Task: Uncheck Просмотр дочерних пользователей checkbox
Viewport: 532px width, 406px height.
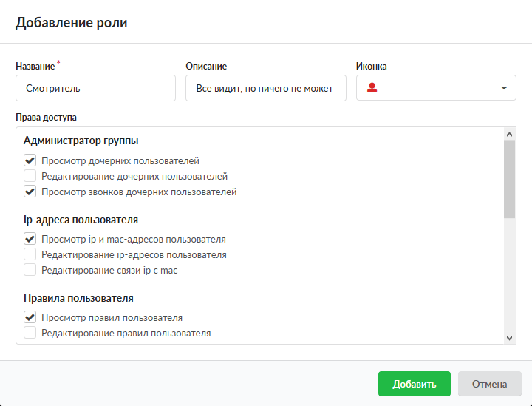Action: [30, 160]
